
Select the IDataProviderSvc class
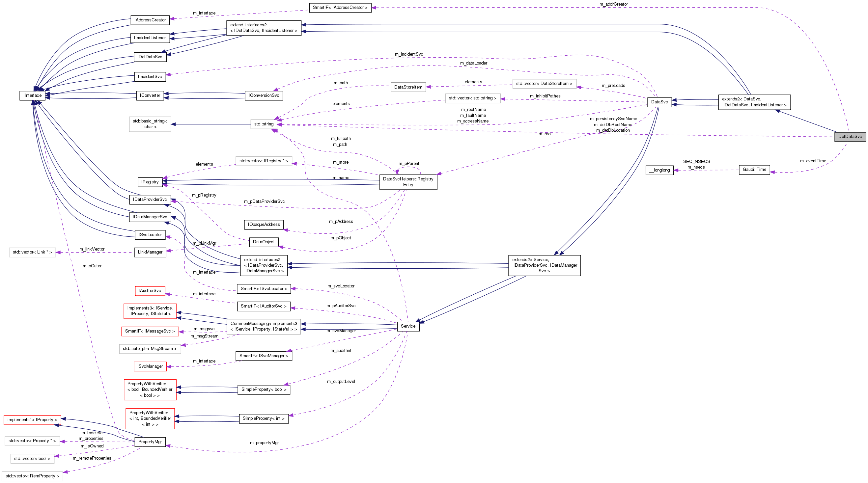point(150,199)
